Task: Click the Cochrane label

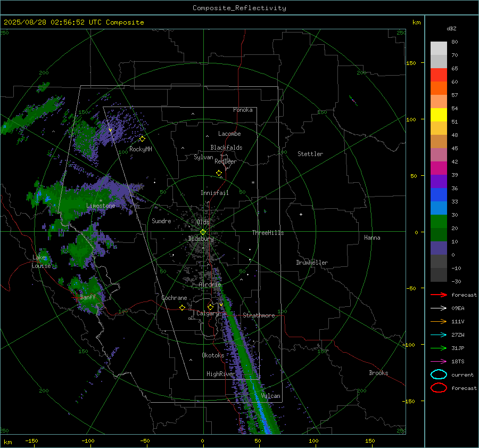Action: 174,298
